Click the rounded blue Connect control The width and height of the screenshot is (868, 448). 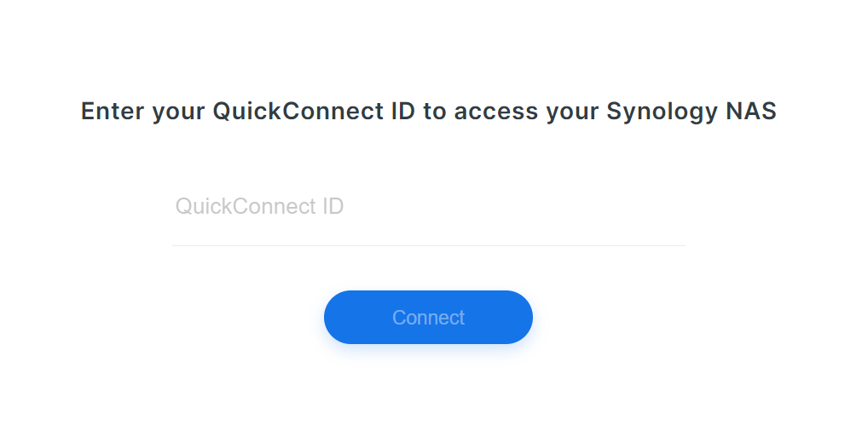pyautogui.click(x=429, y=318)
